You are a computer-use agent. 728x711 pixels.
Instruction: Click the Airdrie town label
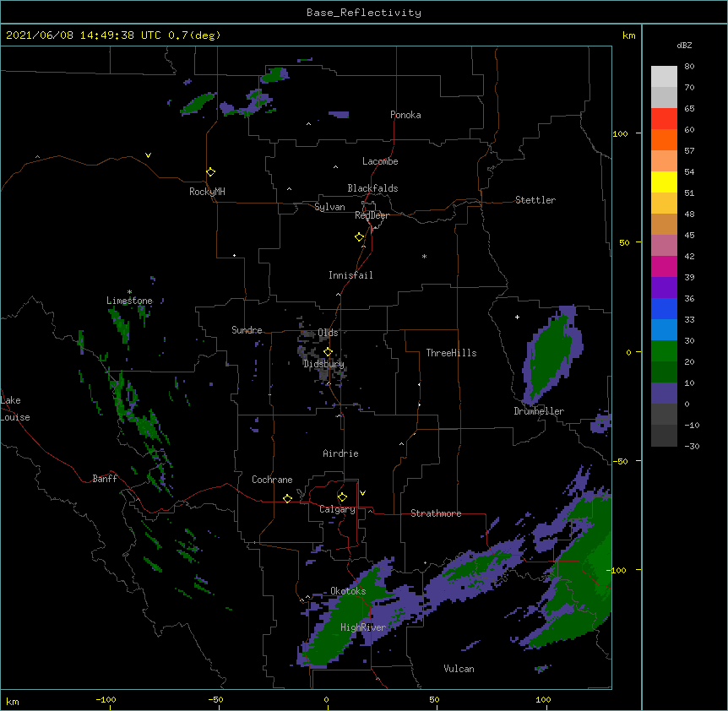click(340, 453)
